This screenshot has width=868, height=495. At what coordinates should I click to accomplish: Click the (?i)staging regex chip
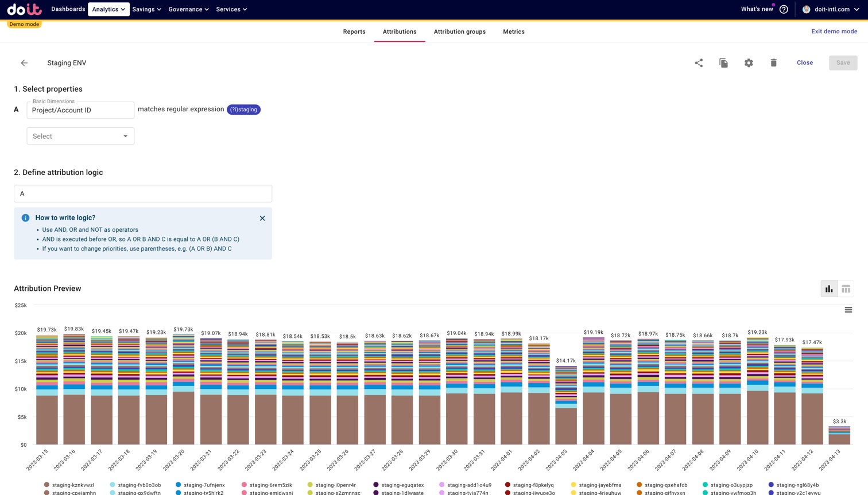click(x=243, y=110)
